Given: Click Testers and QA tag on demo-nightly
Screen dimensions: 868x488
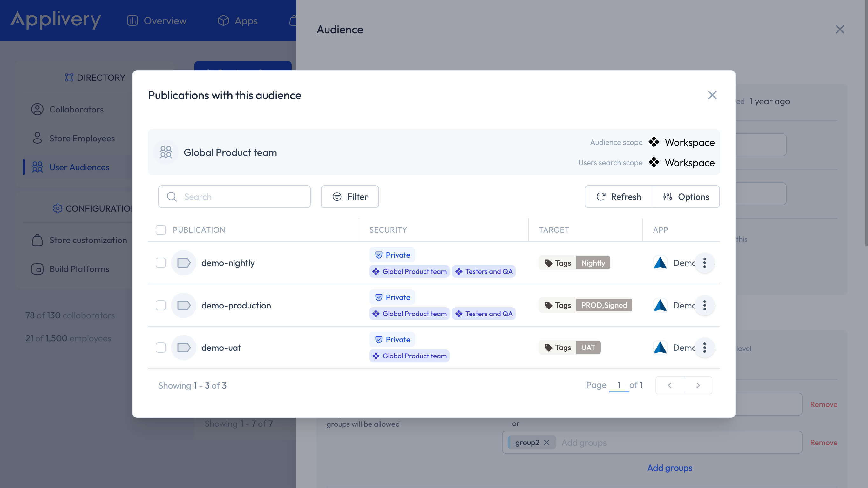Looking at the screenshot, I should (x=484, y=272).
